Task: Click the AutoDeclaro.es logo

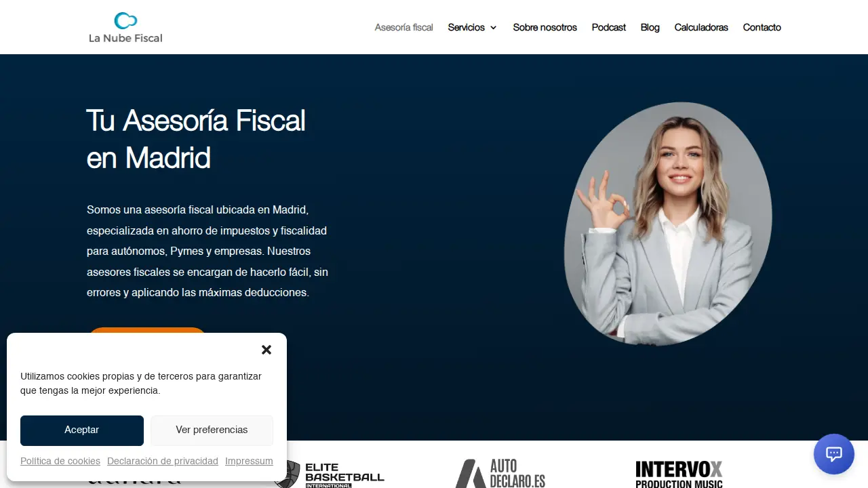Action: coord(500,473)
